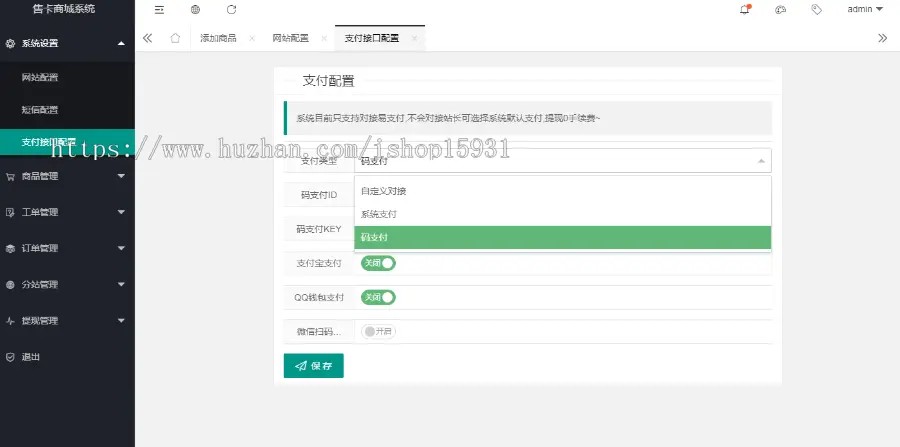Collapse the sidebar using the menu-fold icon
This screenshot has height=447, width=900.
(x=160, y=10)
